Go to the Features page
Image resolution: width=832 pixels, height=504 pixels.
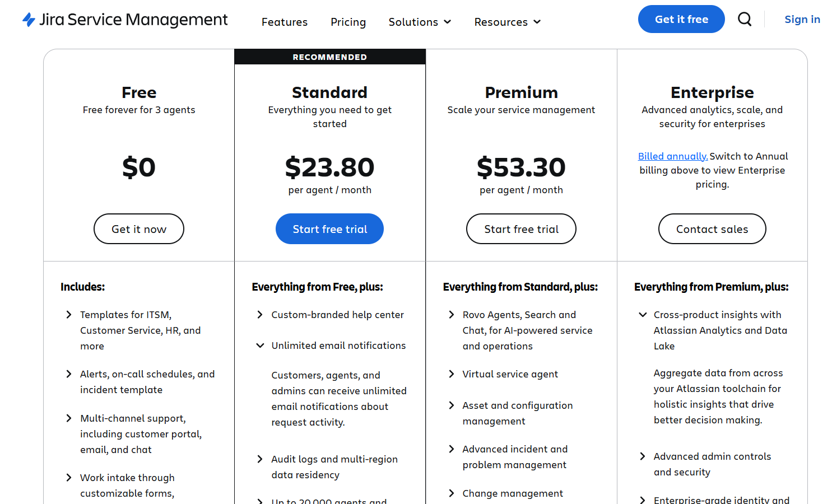285,22
